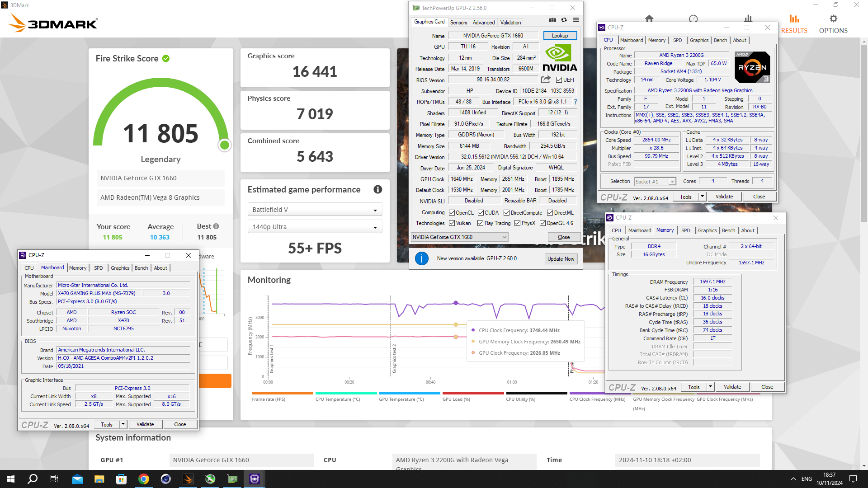Toggle Ray Tracing checkbox in GPU-Z
868x488 pixels.
click(480, 223)
